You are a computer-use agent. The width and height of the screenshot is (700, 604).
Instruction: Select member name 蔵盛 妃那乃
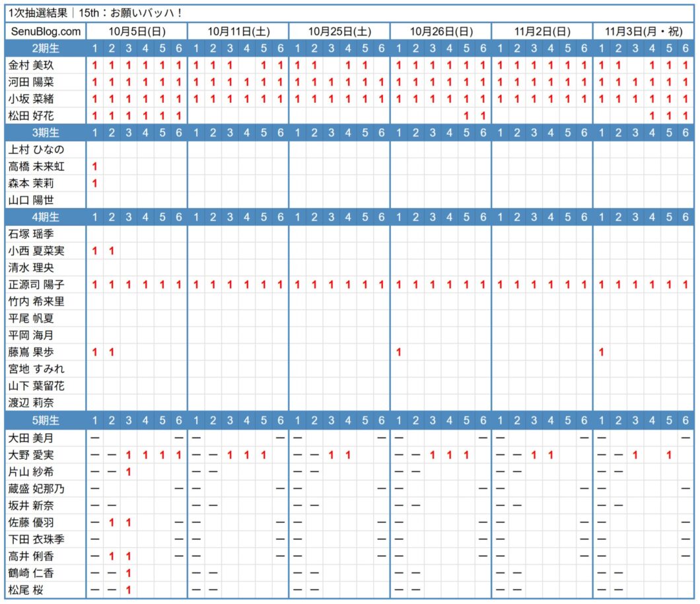click(x=36, y=489)
